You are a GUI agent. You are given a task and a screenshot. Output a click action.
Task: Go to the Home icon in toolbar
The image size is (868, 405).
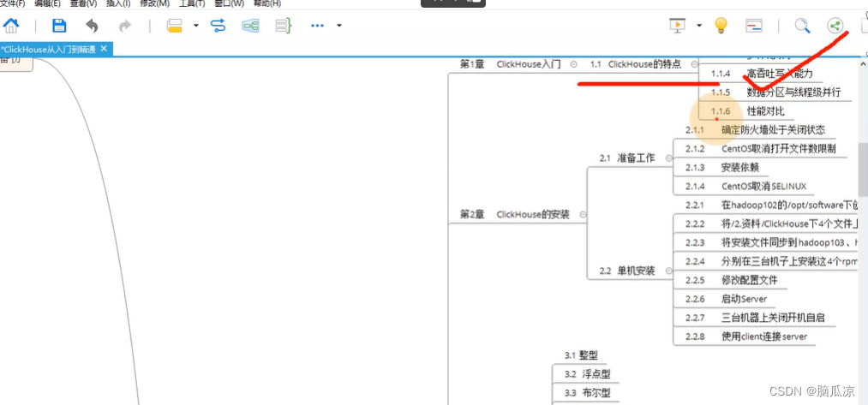tap(11, 26)
